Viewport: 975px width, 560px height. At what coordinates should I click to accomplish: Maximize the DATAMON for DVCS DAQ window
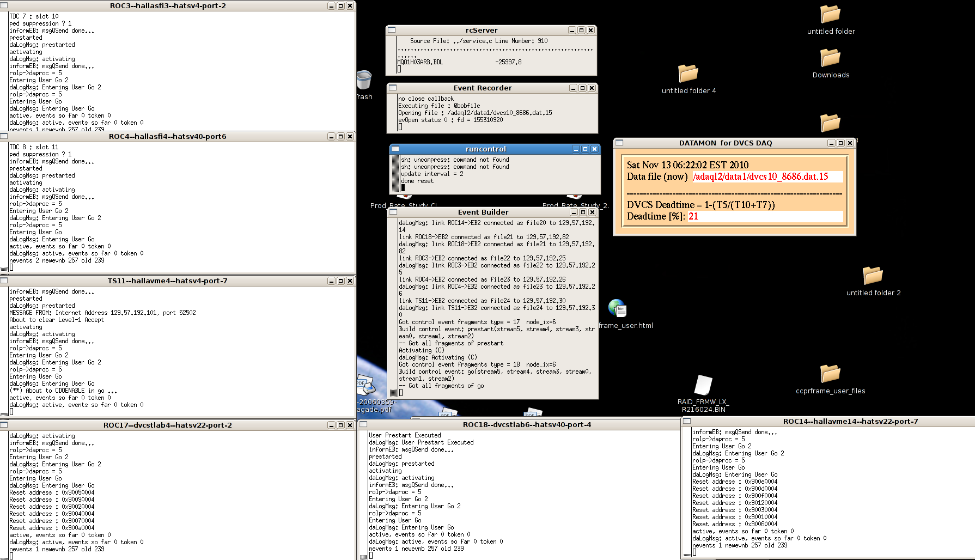click(840, 143)
